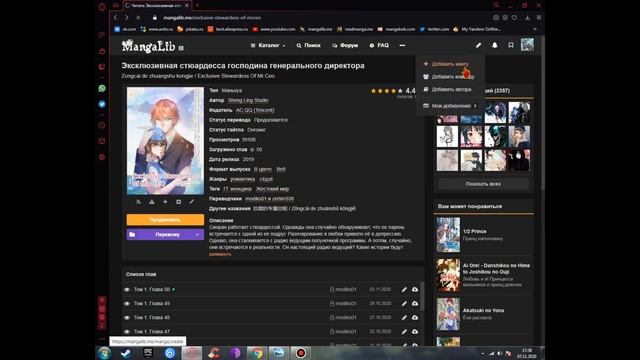Image resolution: width=640 pixels, height=360 pixels.
Task: Open chapter Том 1. Глава 49
Action: click(152, 304)
